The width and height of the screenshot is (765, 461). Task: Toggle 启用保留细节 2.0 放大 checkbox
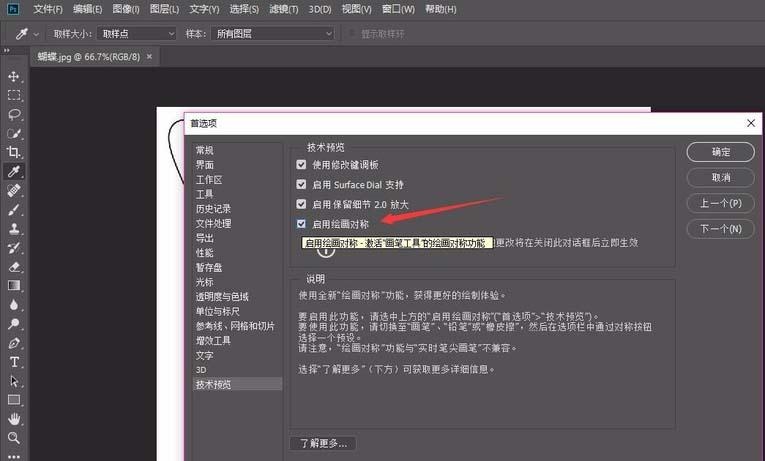[x=301, y=204]
